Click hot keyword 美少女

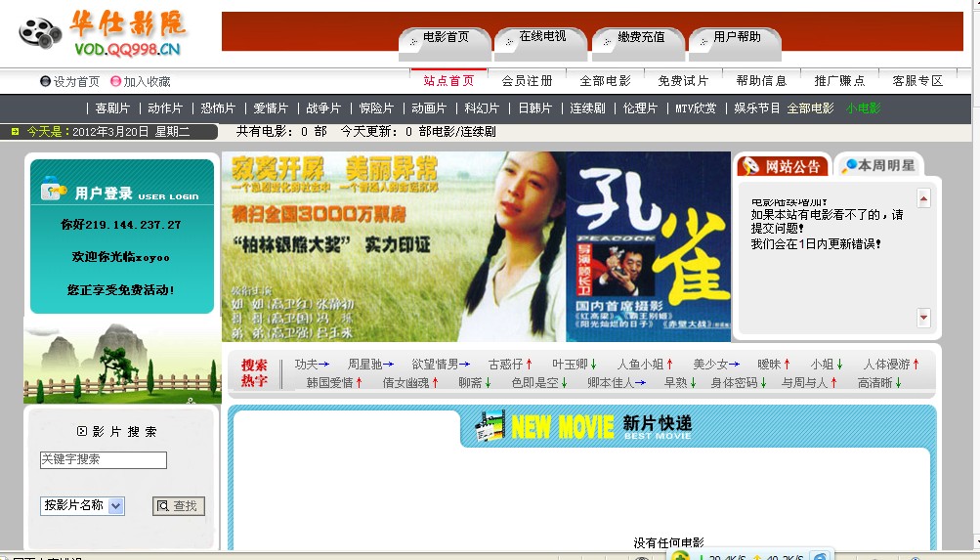tap(710, 364)
